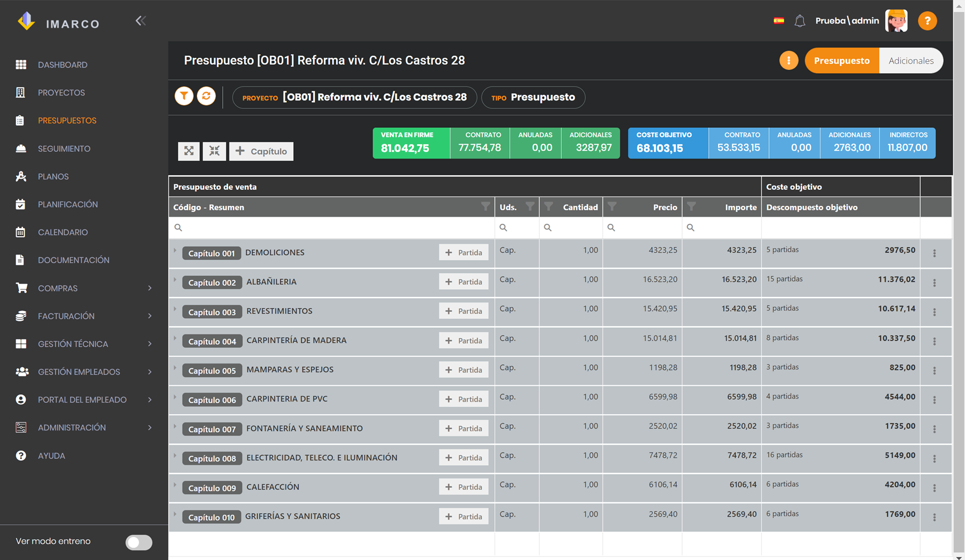Add Partida to Capítulo 003 REVESTIMIENTOS

(464, 311)
